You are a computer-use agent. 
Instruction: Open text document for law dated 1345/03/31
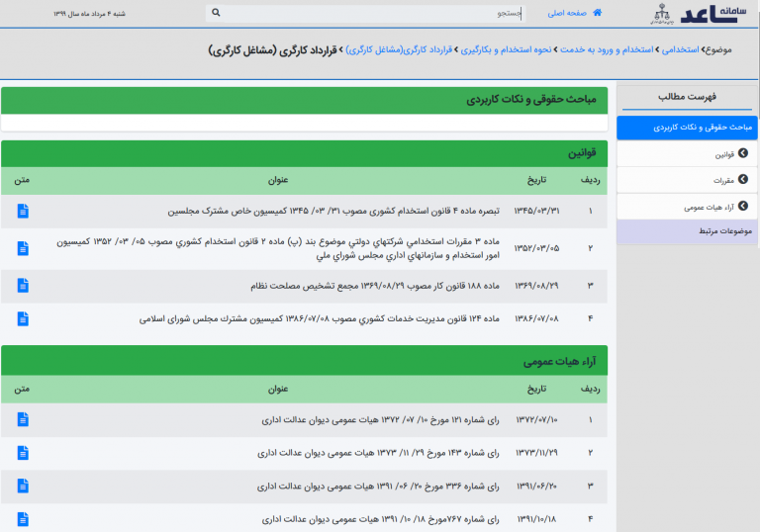[x=23, y=211]
